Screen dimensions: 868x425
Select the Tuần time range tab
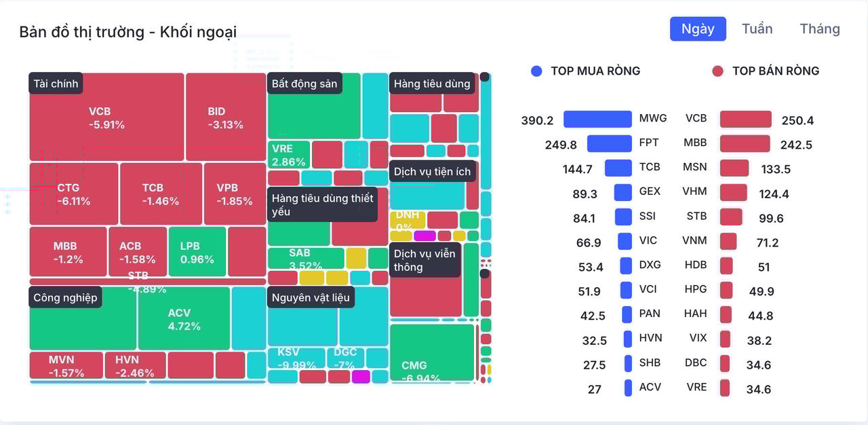tap(757, 29)
